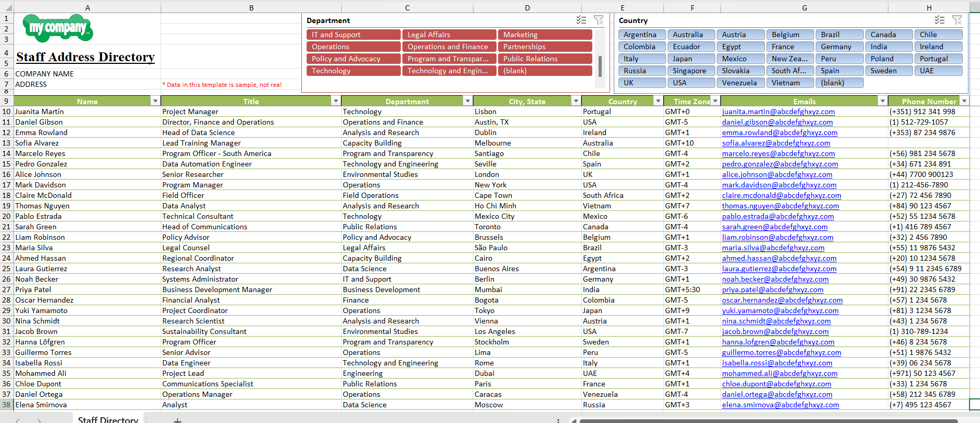Toggle IT and Support department slicer item
Viewport: 980px width, 423px height.
coord(353,35)
